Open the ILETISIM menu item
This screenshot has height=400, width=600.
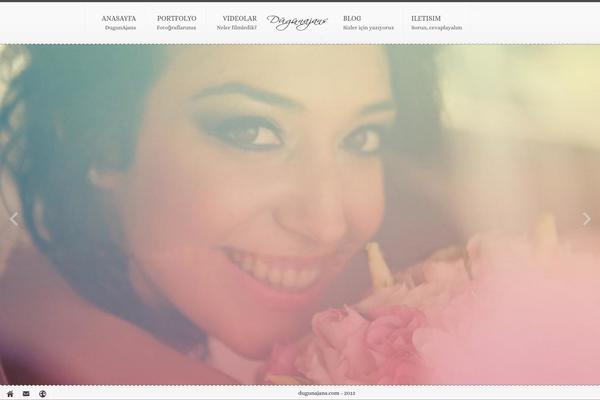coord(436,22)
